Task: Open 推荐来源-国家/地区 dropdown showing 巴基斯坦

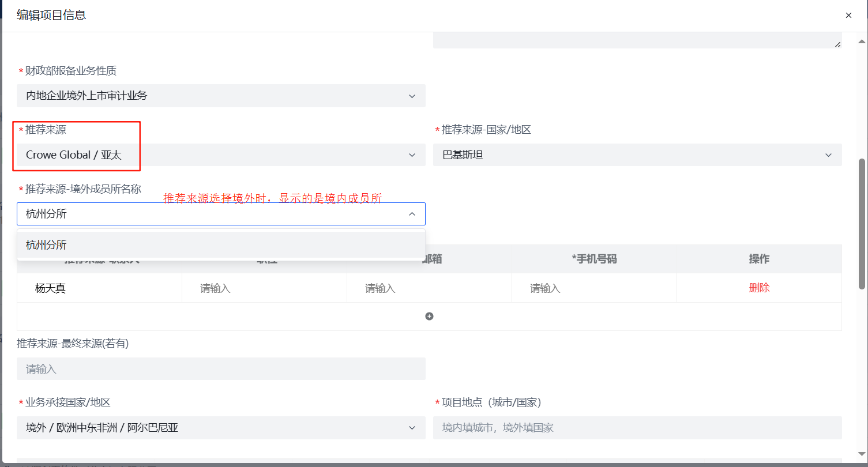Action: pos(828,155)
